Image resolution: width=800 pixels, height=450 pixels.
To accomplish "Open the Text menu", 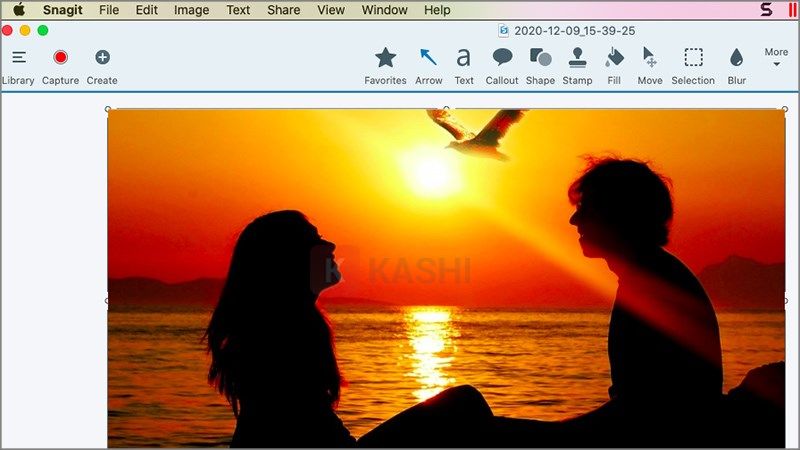I will click(x=238, y=10).
